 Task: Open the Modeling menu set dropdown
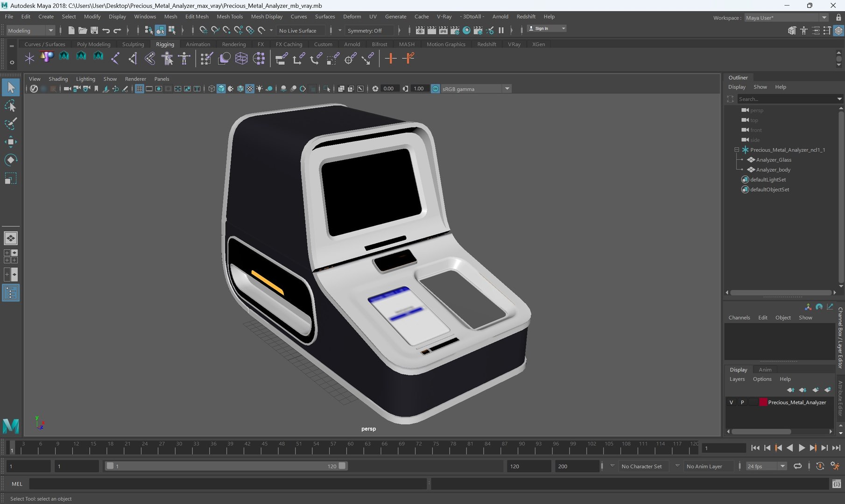[x=30, y=30]
